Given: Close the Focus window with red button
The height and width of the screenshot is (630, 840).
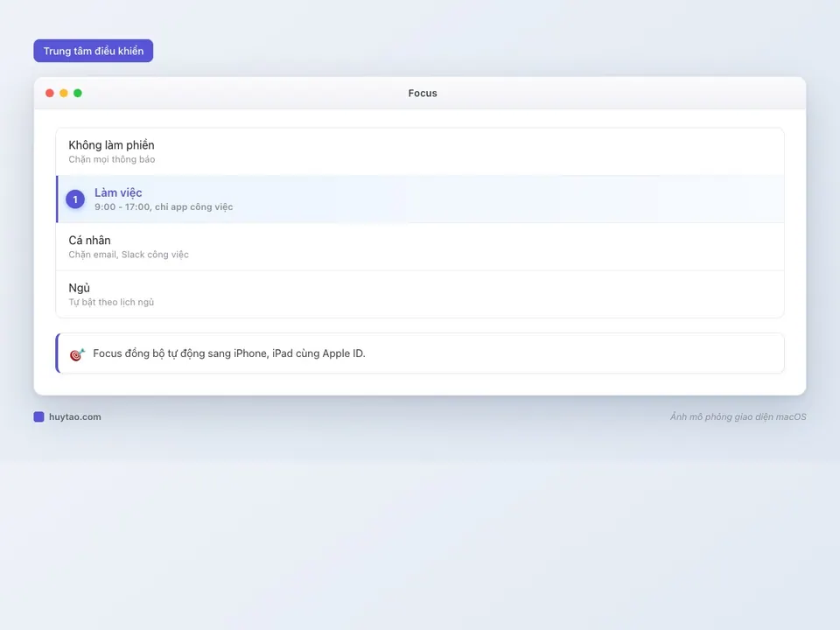Looking at the screenshot, I should (50, 94).
